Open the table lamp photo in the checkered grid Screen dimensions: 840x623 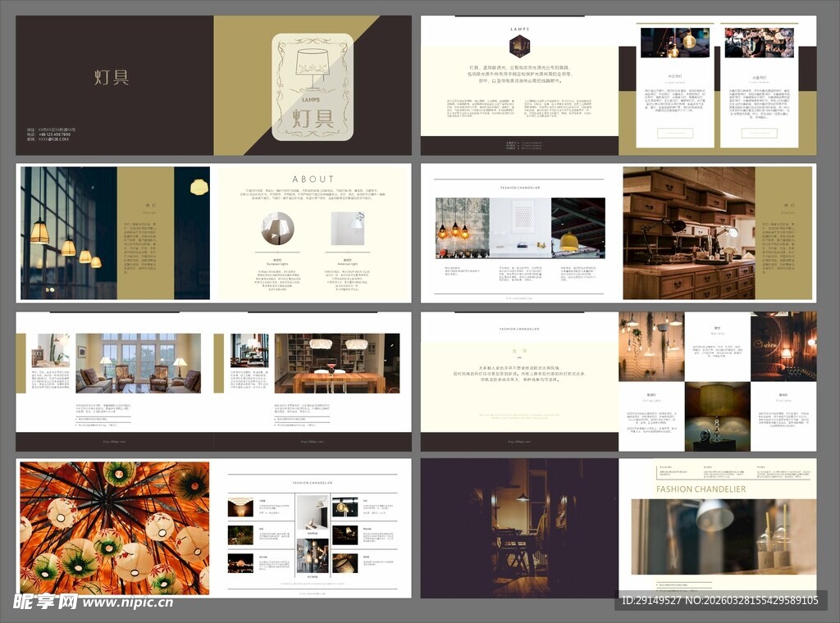pyautogui.click(x=717, y=416)
